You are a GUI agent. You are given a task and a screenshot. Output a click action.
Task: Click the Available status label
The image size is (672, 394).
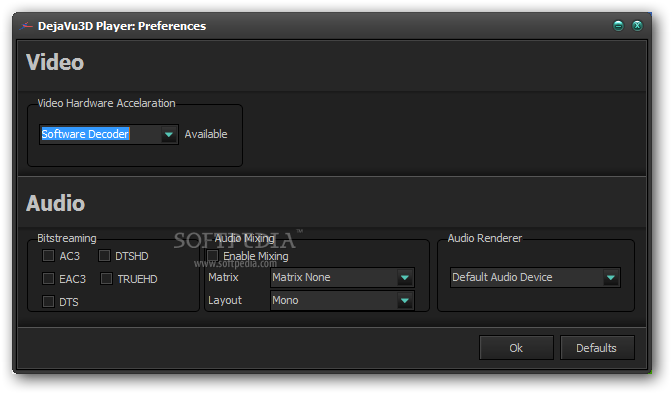[x=206, y=134]
